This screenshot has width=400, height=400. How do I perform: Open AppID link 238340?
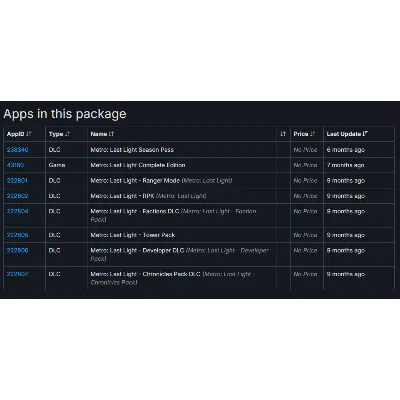point(17,150)
